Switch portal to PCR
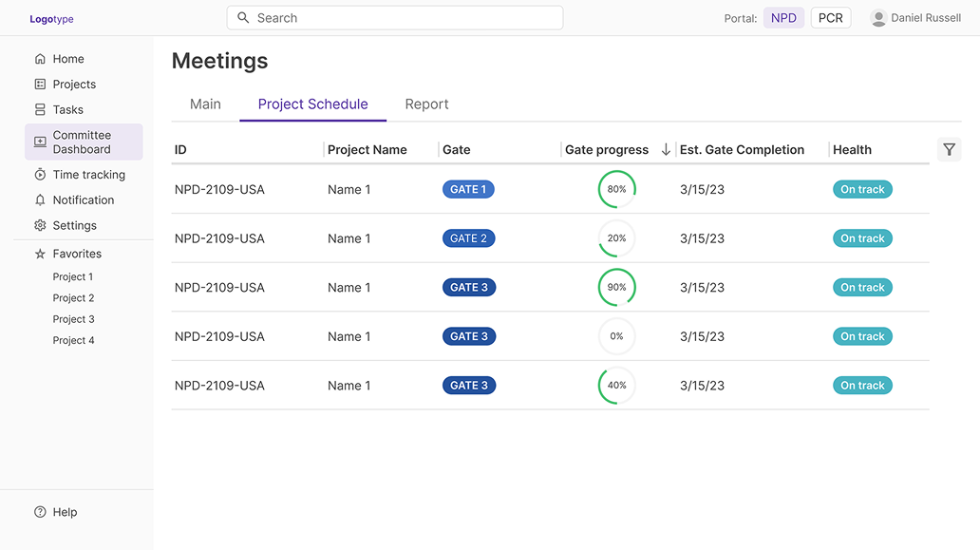The image size is (980, 550). point(830,18)
